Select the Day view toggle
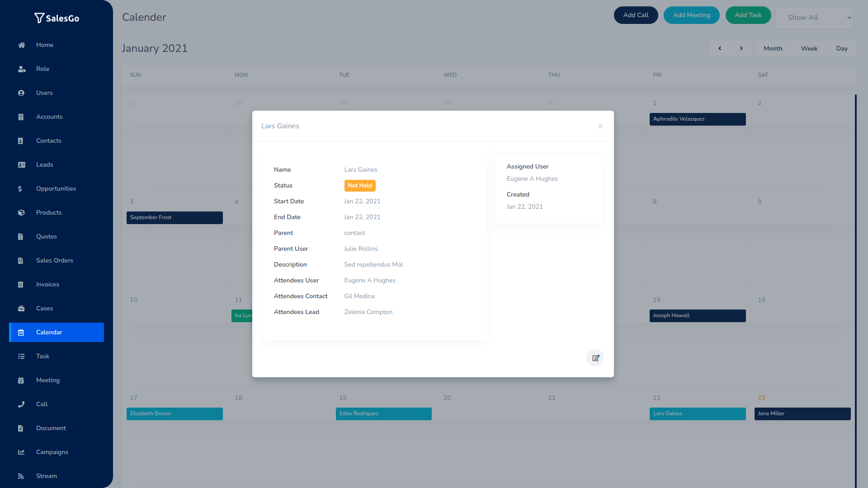Image resolution: width=868 pixels, height=488 pixels. (841, 48)
